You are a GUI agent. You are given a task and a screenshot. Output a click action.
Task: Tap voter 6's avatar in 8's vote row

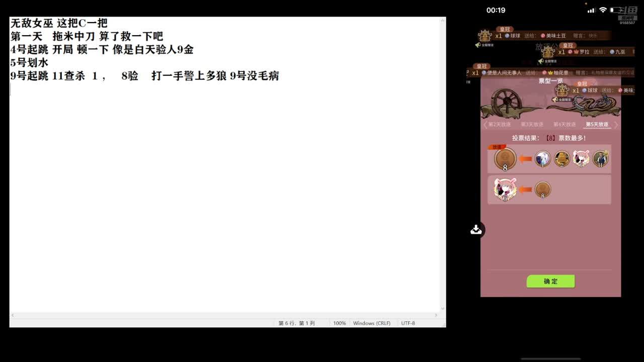pos(581,159)
